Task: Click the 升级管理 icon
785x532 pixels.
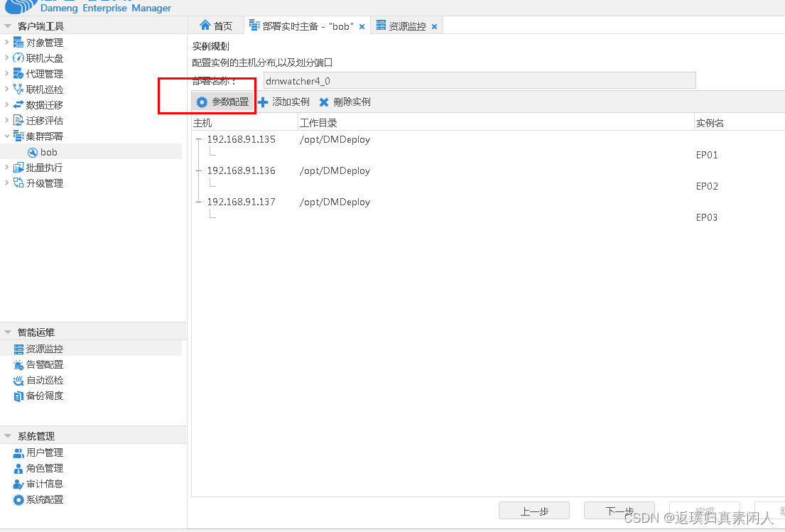Action: point(18,183)
